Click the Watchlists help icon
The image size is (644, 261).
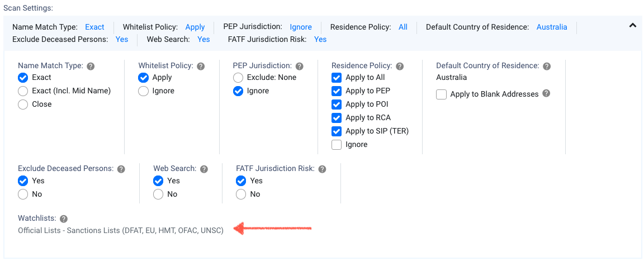(x=64, y=219)
